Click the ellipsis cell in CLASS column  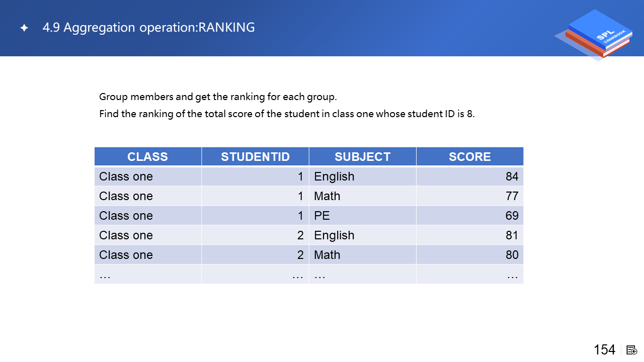click(x=105, y=275)
